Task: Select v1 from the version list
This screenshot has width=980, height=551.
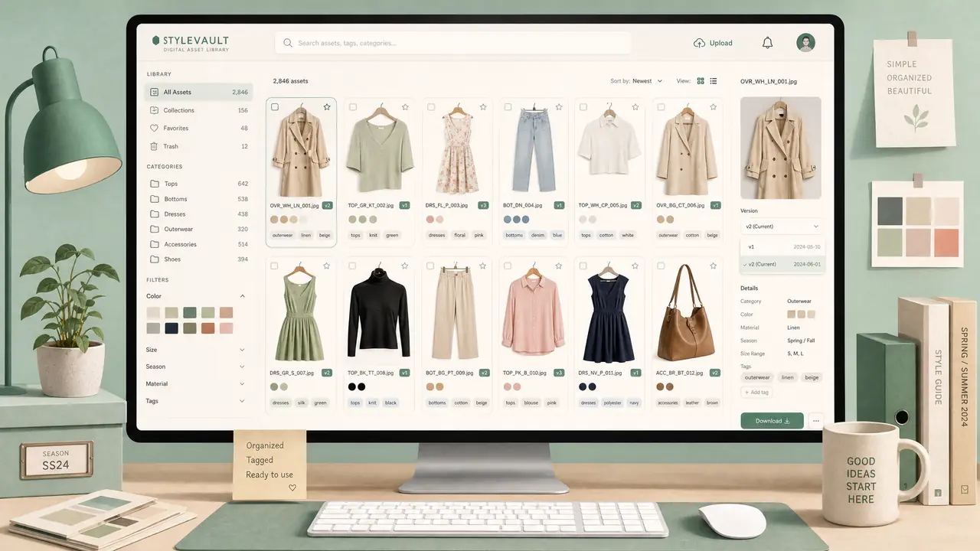Action: tap(781, 247)
